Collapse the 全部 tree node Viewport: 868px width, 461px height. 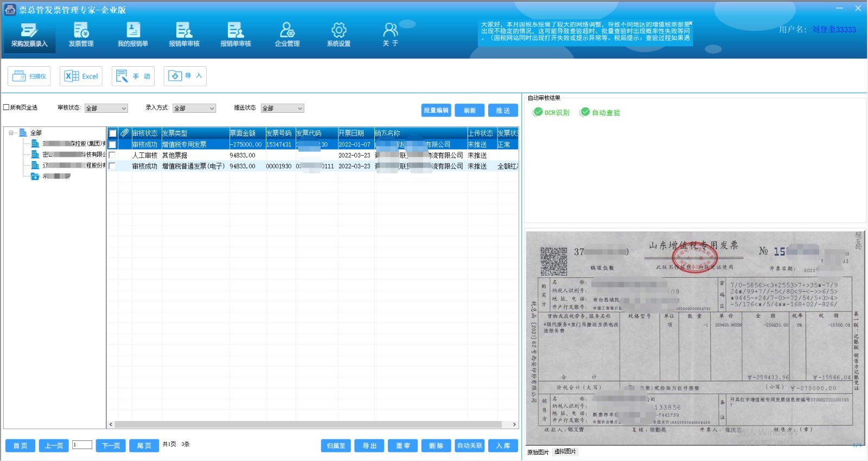[x=11, y=133]
